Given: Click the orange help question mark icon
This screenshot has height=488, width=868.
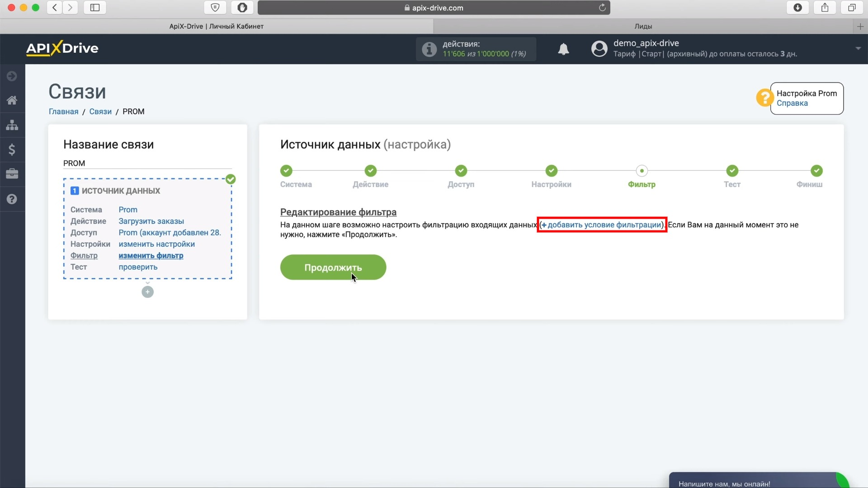Looking at the screenshot, I should 764,98.
